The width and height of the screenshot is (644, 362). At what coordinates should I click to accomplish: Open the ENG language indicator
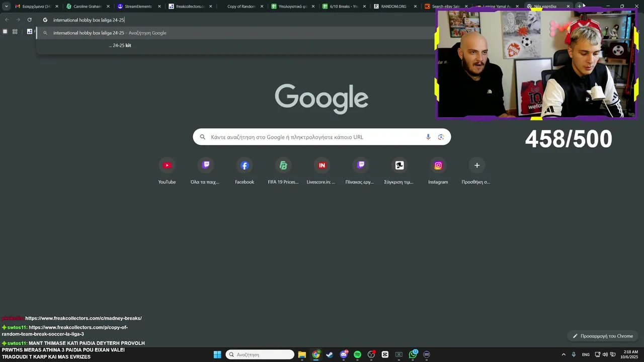tap(586, 354)
